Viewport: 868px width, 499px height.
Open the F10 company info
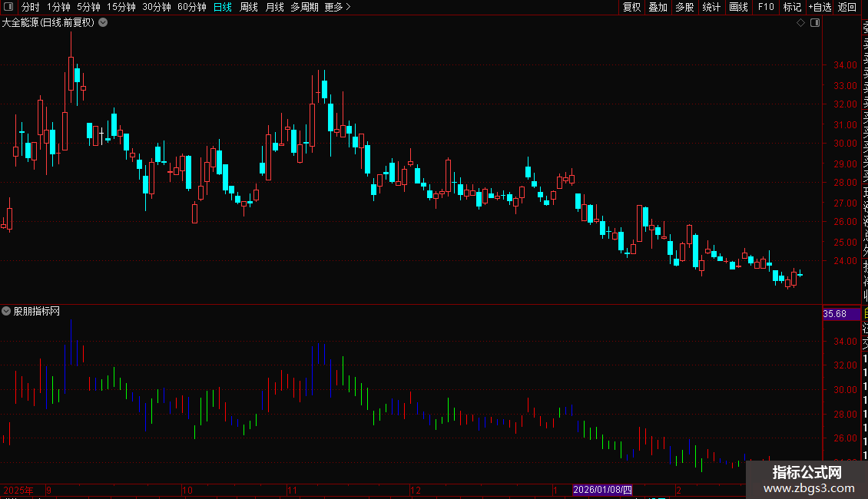coord(766,7)
